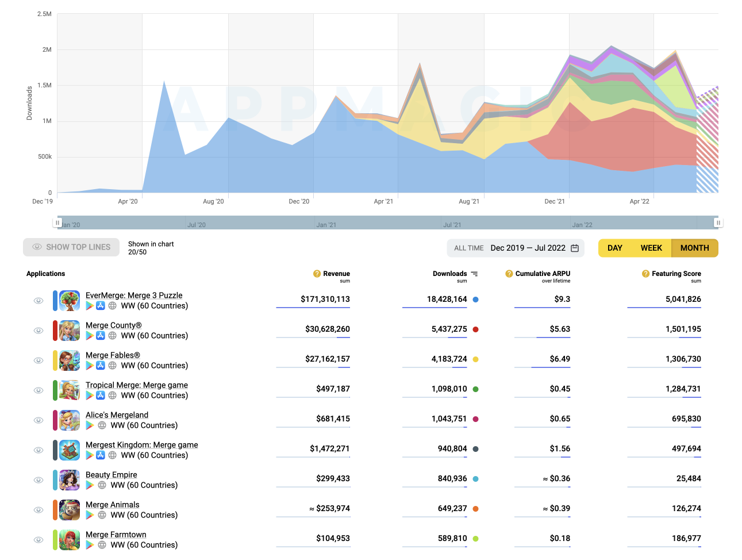Open the ALL TIME preset selector

[468, 248]
